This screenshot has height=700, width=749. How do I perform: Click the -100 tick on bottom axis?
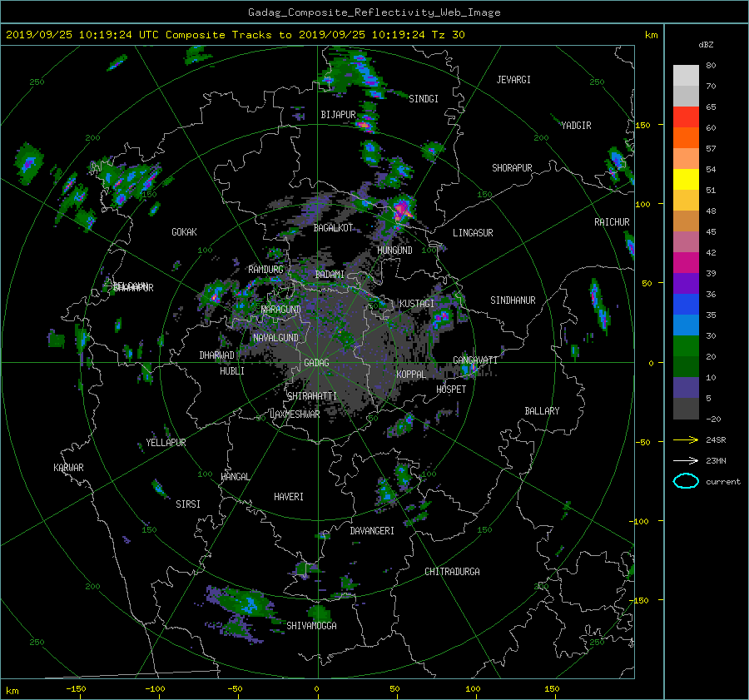point(156,689)
